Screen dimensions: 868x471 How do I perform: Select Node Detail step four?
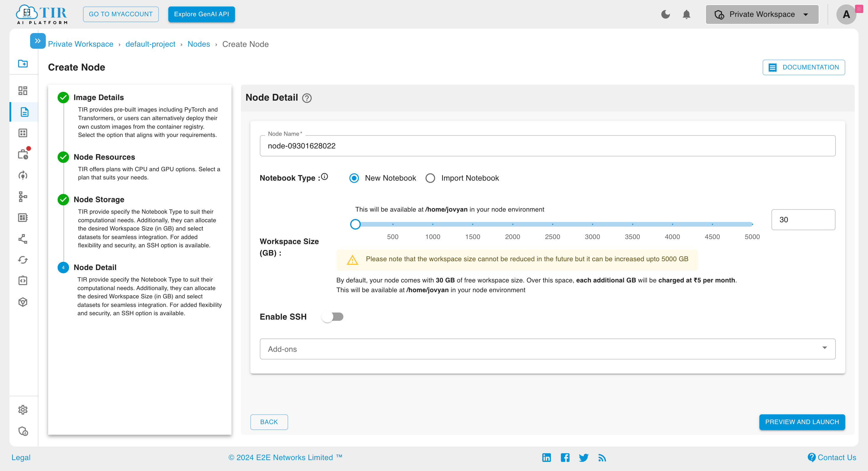[95, 267]
